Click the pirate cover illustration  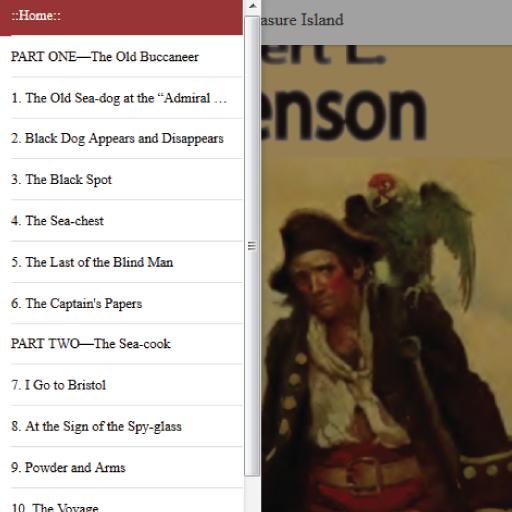[x=387, y=278]
